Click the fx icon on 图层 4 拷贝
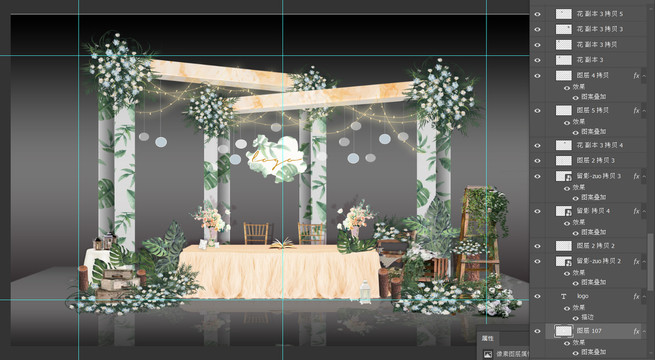 click(x=636, y=76)
